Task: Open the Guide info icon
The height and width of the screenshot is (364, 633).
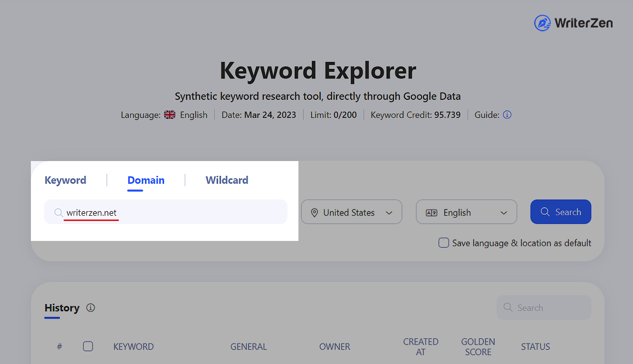Action: [507, 115]
